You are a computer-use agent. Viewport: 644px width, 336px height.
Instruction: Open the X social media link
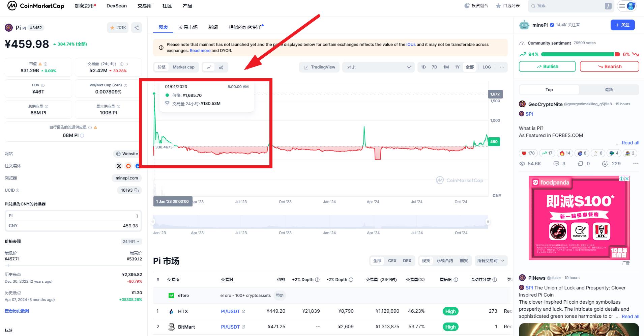(x=119, y=166)
